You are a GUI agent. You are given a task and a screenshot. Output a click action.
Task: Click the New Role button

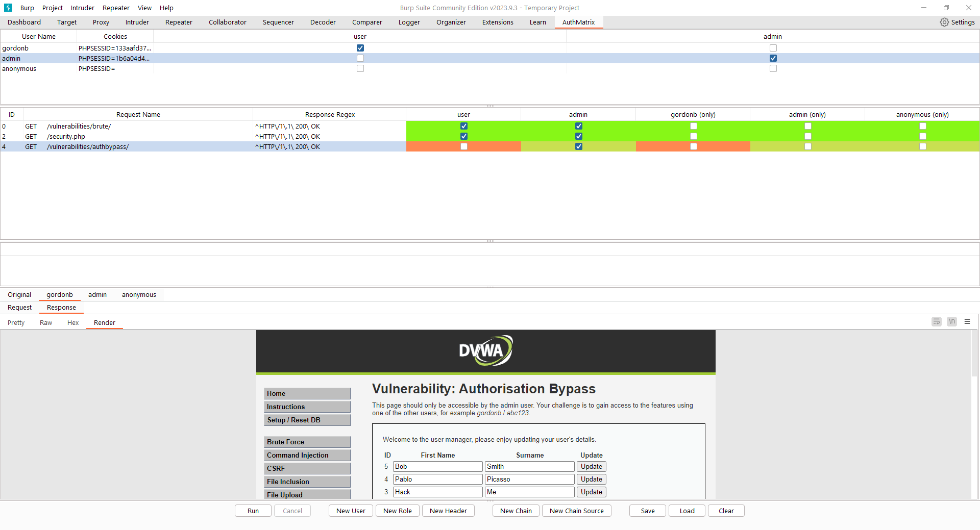pos(398,511)
